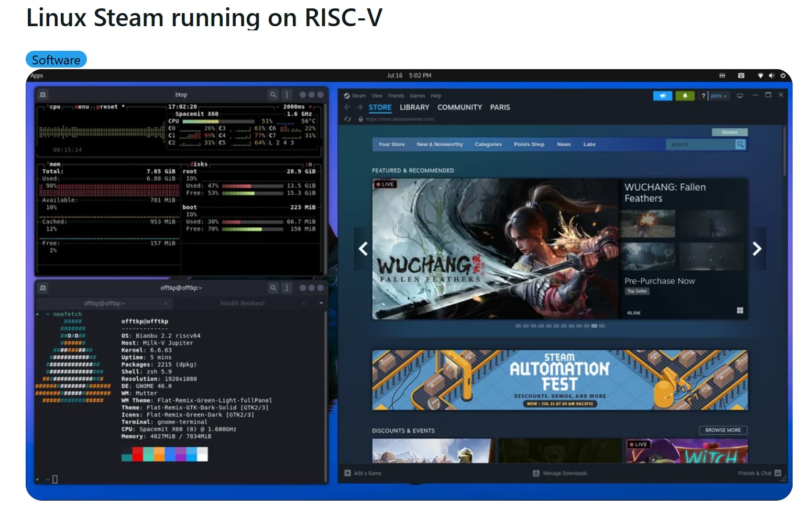Click the Wishlist button
Viewport: 812px width, 509px height.
coord(729,132)
